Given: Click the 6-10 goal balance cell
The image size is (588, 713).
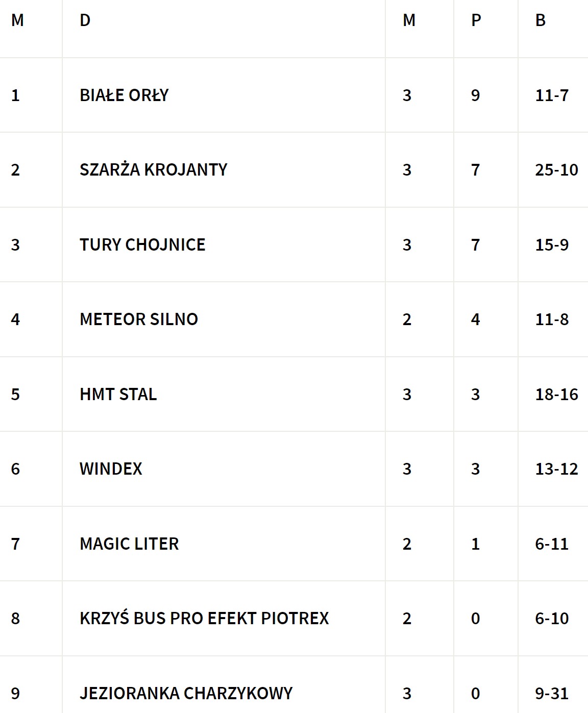Looking at the screenshot, I should (x=552, y=619).
